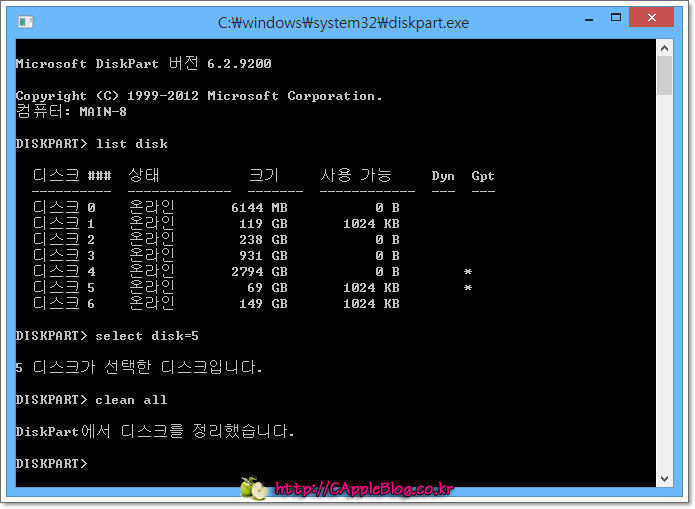Click the '931 GB' size value

[263, 255]
